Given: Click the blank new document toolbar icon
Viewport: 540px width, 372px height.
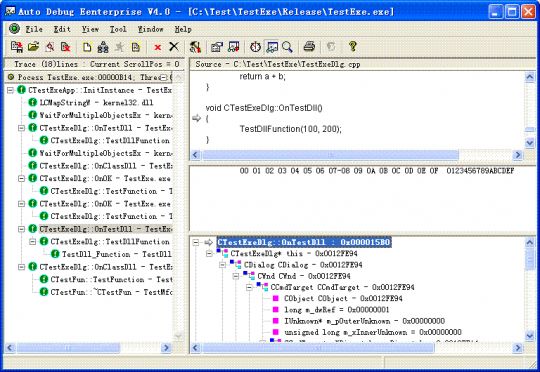Looking at the screenshot, I should [87, 46].
